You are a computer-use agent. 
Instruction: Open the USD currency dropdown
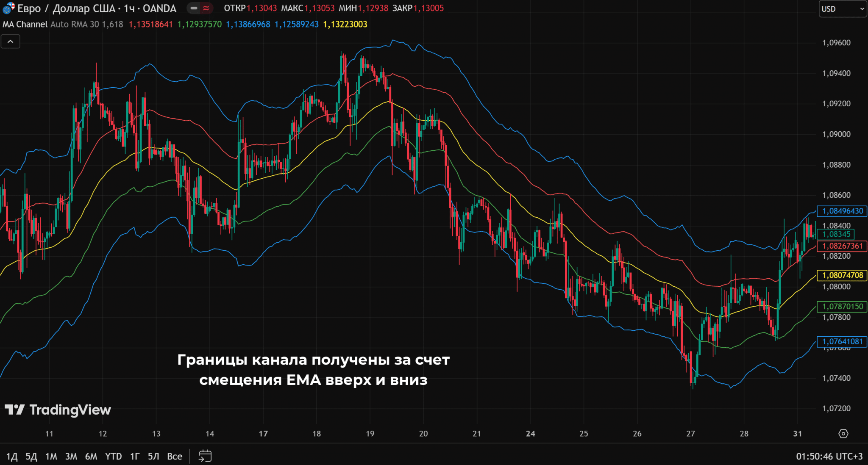pyautogui.click(x=843, y=9)
